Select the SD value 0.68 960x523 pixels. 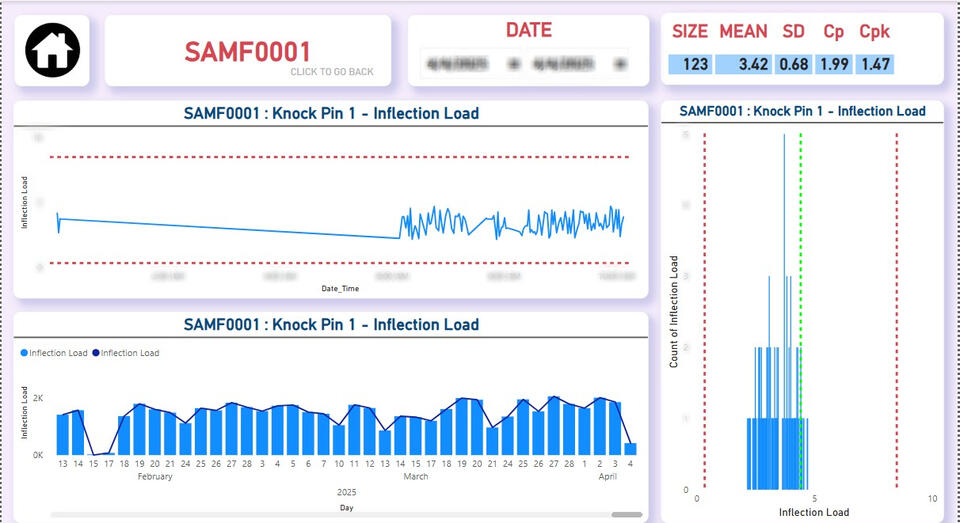[794, 64]
